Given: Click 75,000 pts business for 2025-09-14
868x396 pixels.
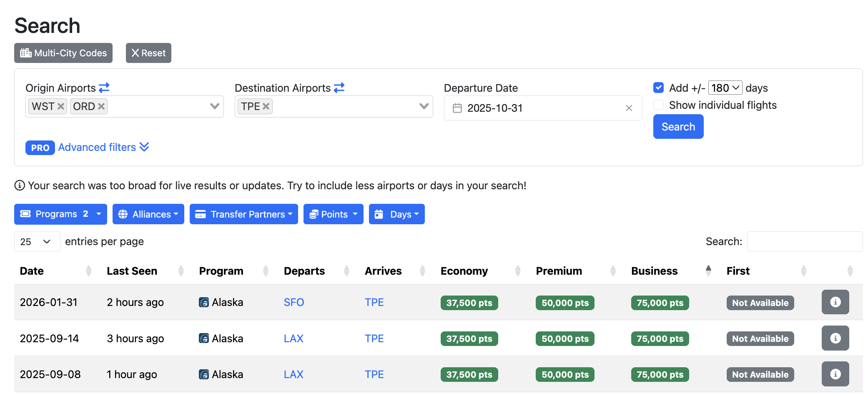Looking at the screenshot, I should coord(660,338).
